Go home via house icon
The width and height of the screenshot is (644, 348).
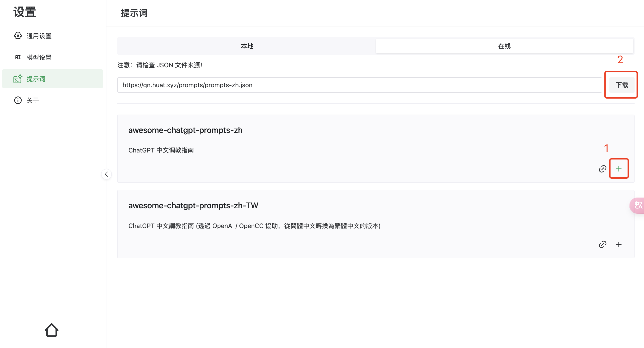pos(52,330)
